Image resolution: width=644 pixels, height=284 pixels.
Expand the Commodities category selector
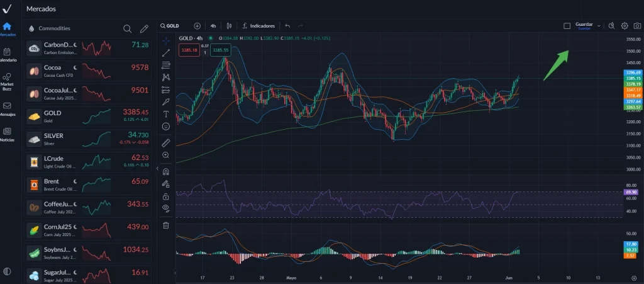[50, 28]
